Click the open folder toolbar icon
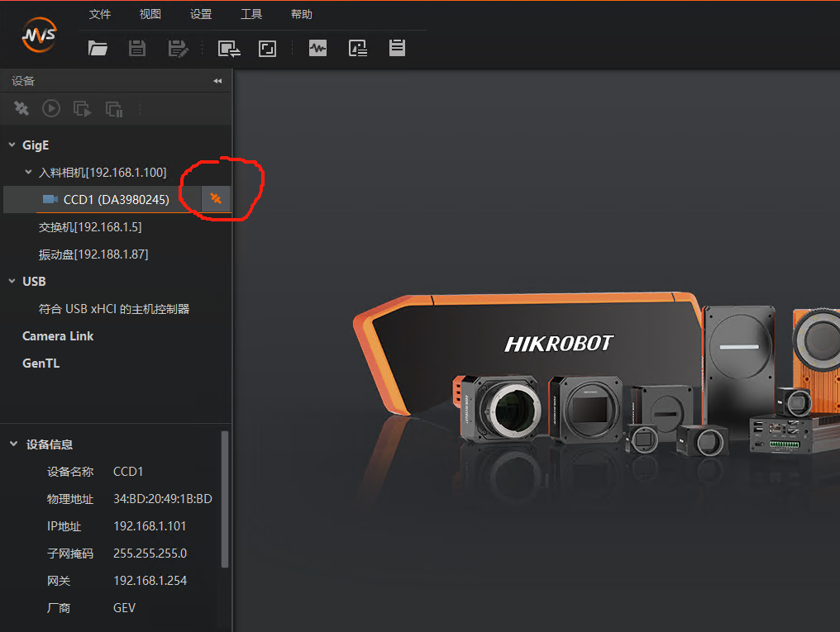 coord(98,49)
